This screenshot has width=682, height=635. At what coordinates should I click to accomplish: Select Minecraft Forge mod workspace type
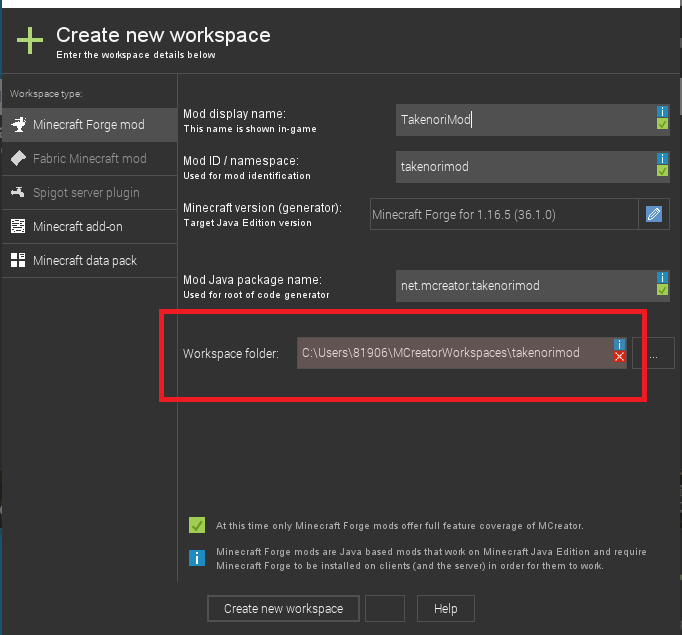88,125
